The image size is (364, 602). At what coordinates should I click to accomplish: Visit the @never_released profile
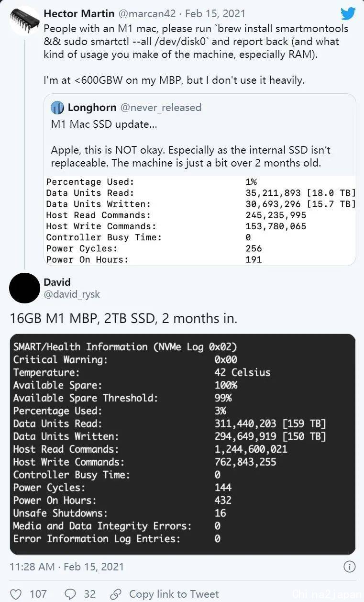click(161, 107)
